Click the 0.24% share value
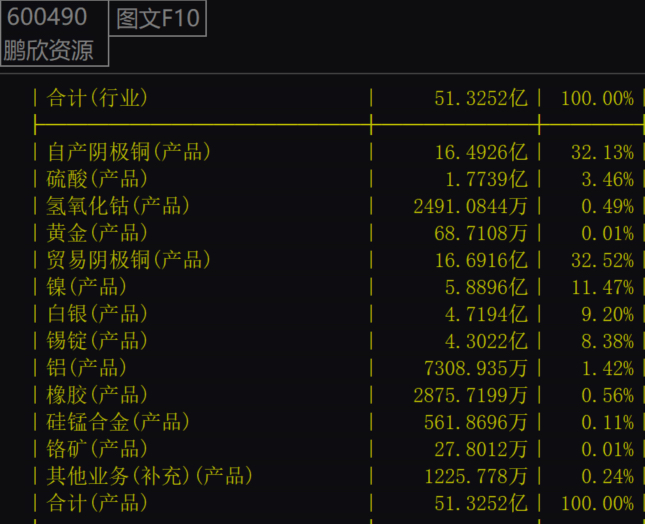 pos(608,477)
